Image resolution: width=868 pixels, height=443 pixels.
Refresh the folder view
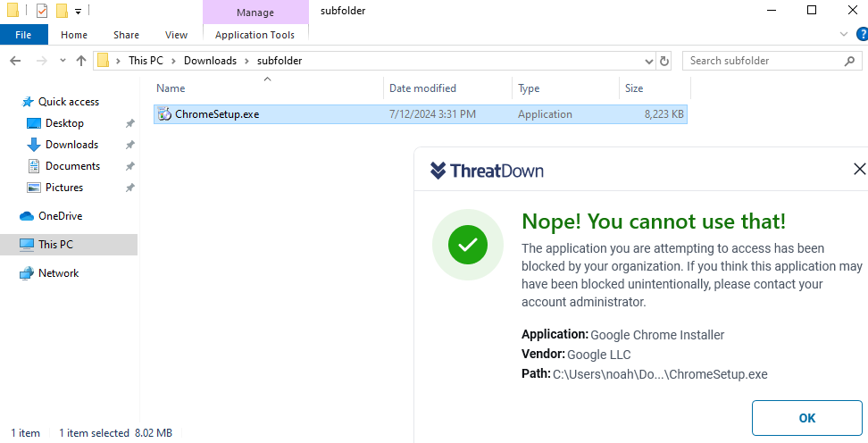click(x=664, y=61)
